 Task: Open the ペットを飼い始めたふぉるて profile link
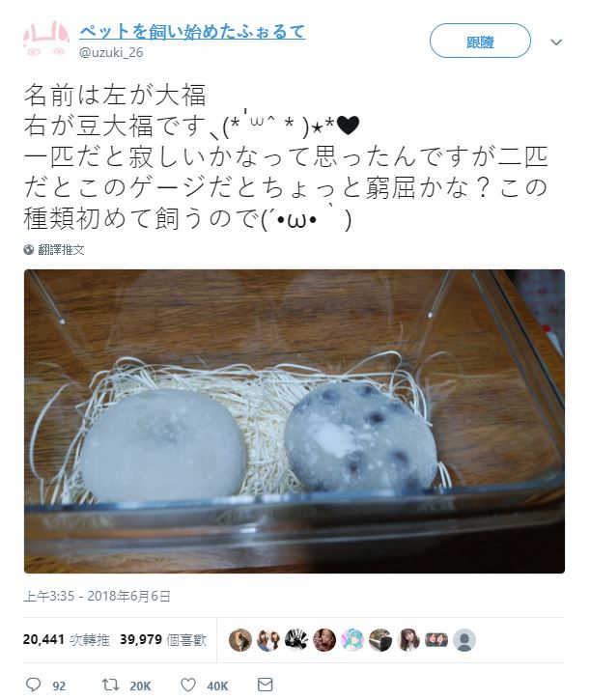pyautogui.click(x=192, y=31)
